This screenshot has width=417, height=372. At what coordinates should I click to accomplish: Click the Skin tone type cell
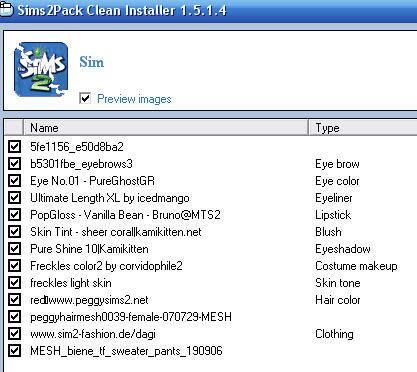click(x=338, y=283)
